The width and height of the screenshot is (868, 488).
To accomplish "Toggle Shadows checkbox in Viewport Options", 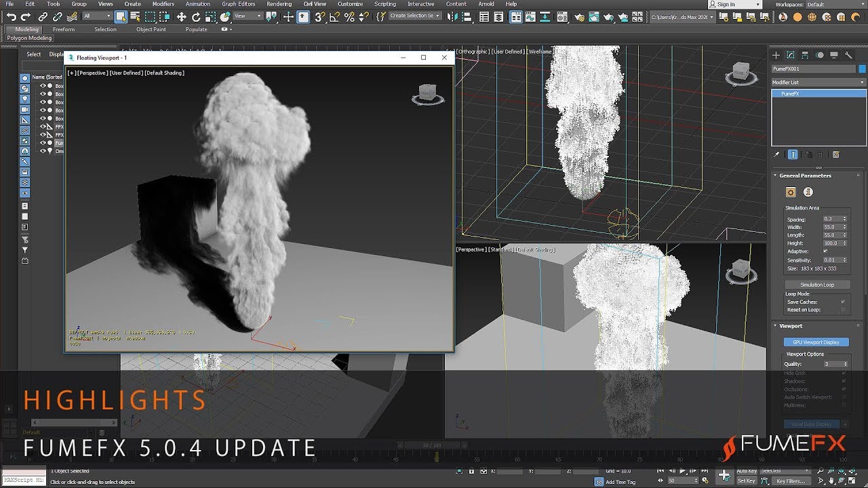I will [x=844, y=381].
